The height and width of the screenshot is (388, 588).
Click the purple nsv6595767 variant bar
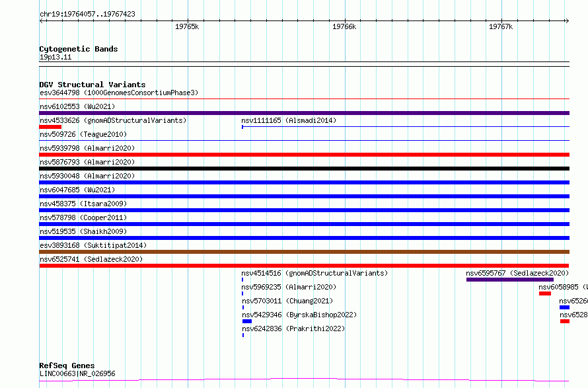[x=510, y=280]
